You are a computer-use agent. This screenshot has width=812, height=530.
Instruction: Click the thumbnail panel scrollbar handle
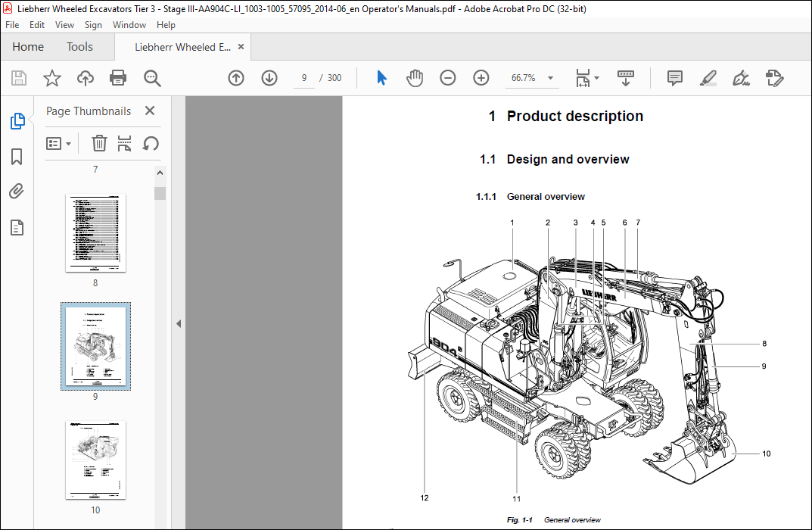(160, 193)
